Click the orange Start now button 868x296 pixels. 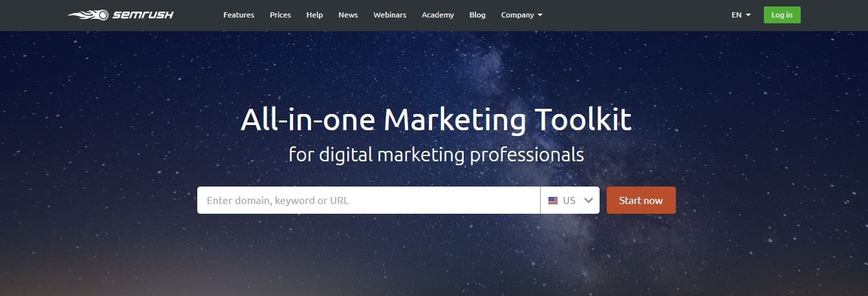(641, 200)
